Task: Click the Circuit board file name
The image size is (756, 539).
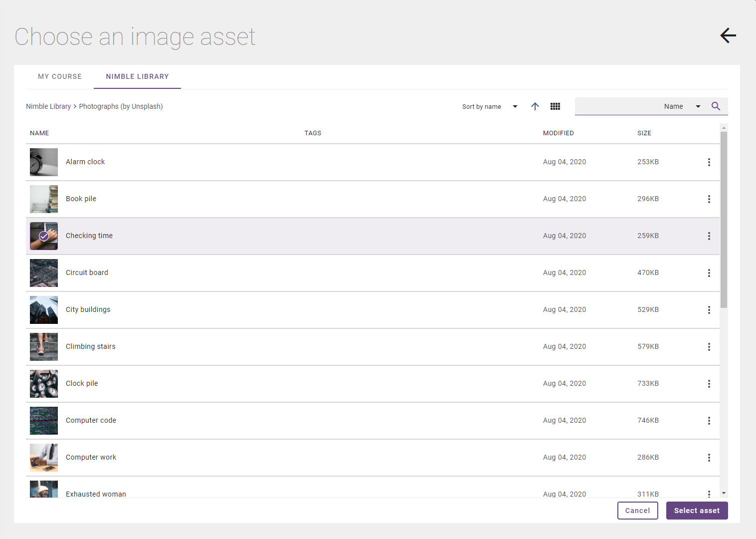Action: [x=87, y=272]
